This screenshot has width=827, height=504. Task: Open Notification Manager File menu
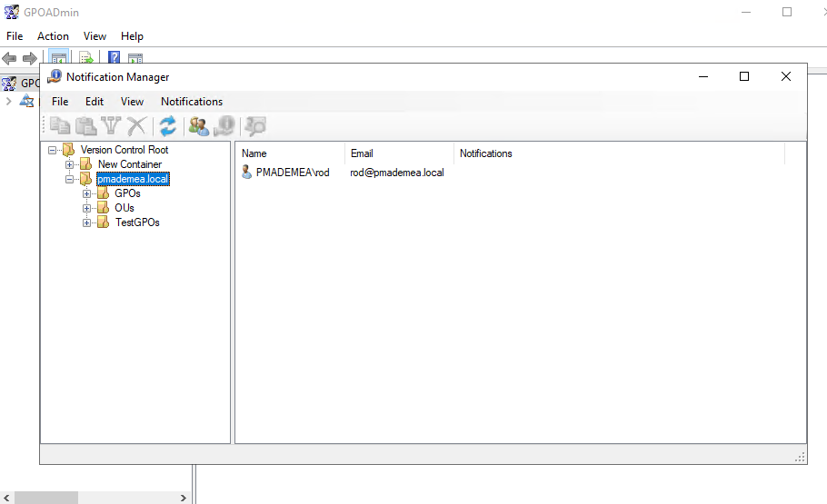[x=60, y=101]
